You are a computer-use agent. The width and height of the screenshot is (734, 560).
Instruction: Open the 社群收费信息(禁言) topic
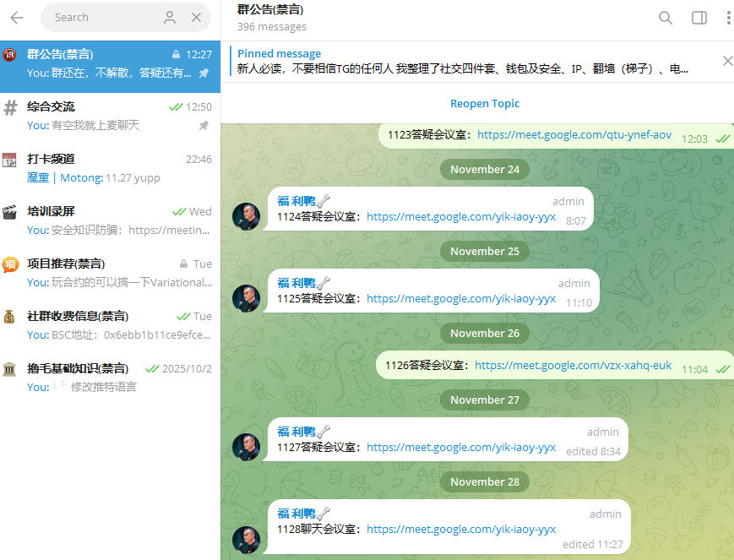tap(110, 329)
